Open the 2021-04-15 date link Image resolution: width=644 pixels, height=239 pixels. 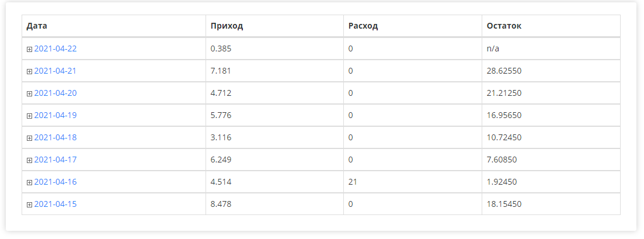pos(55,204)
